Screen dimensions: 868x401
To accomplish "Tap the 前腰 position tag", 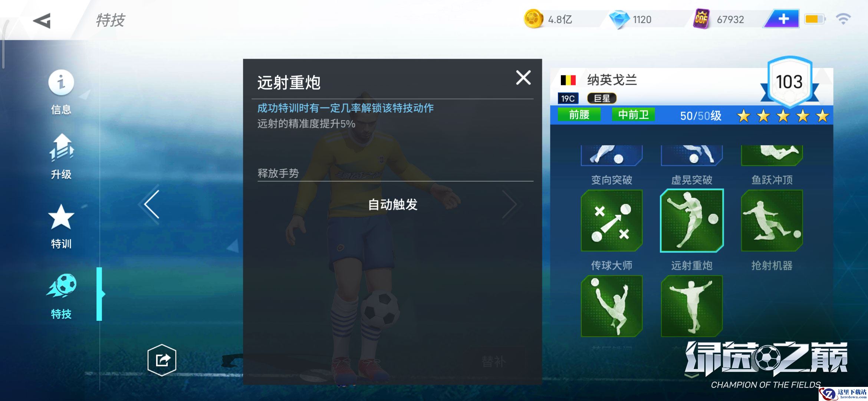I will point(579,115).
